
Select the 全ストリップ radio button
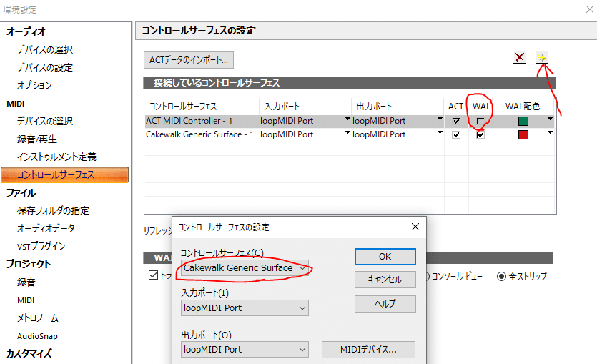501,277
